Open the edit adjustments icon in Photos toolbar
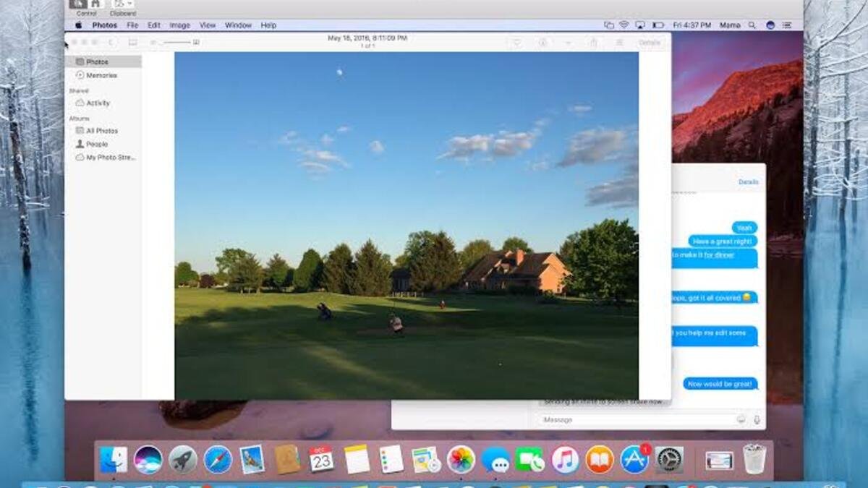This screenshot has width=868, height=488. pyautogui.click(x=619, y=43)
